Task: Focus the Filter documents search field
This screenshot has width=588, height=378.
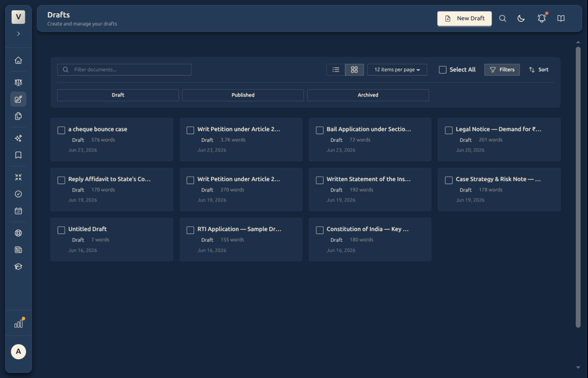Action: [124, 70]
